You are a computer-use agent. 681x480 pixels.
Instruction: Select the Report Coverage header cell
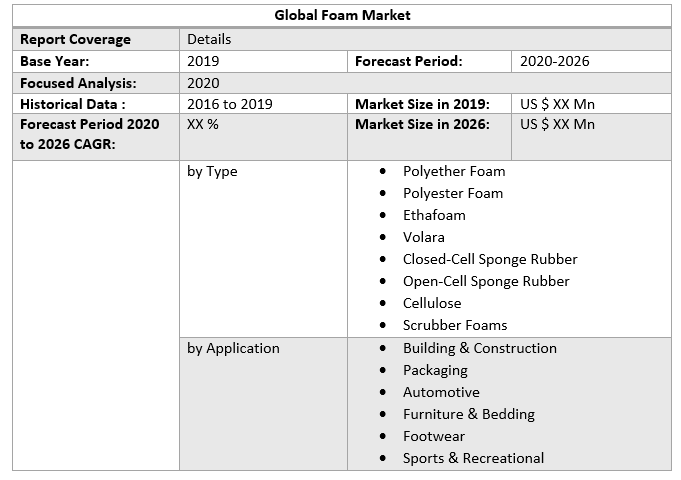[x=75, y=39]
